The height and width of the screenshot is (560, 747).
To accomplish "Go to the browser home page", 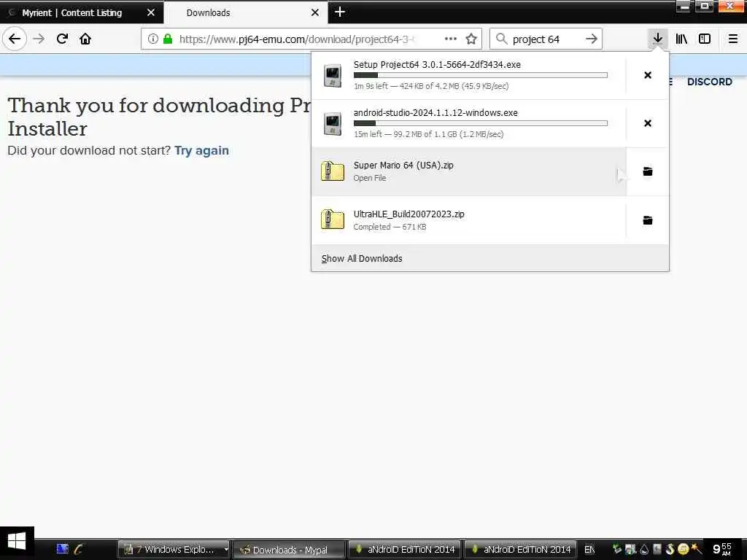I will pyautogui.click(x=85, y=39).
